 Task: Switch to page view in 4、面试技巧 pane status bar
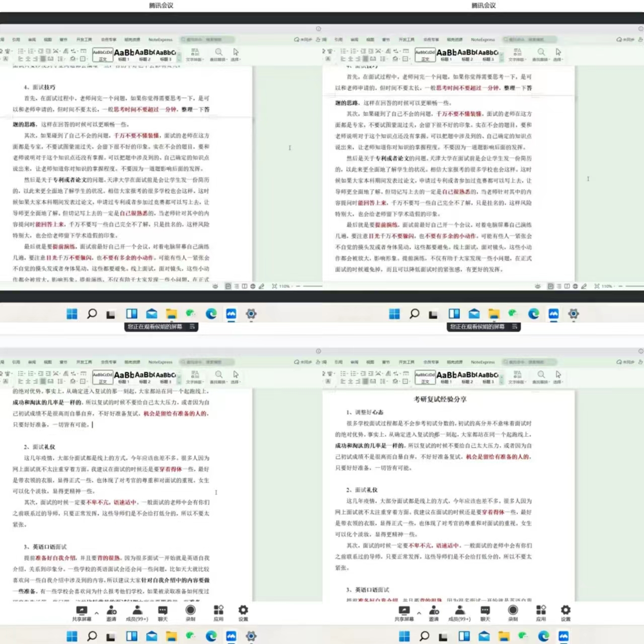click(228, 286)
